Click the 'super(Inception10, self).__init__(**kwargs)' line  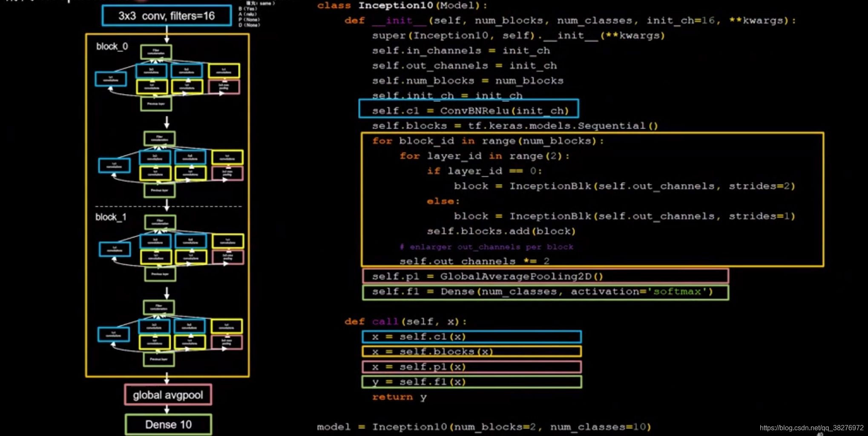click(518, 36)
